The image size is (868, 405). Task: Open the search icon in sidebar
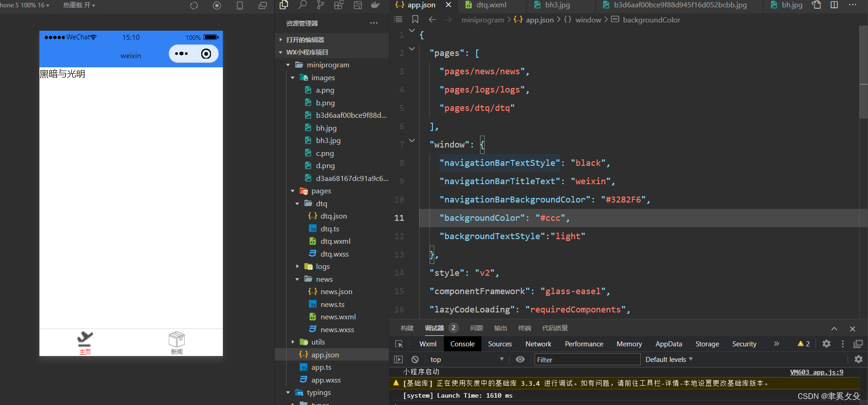[302, 5]
